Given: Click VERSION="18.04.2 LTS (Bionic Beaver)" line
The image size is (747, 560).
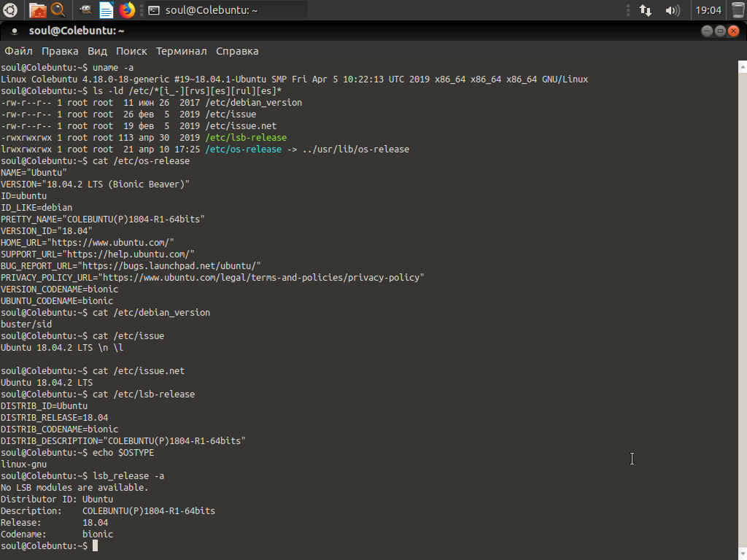Looking at the screenshot, I should (96, 184).
